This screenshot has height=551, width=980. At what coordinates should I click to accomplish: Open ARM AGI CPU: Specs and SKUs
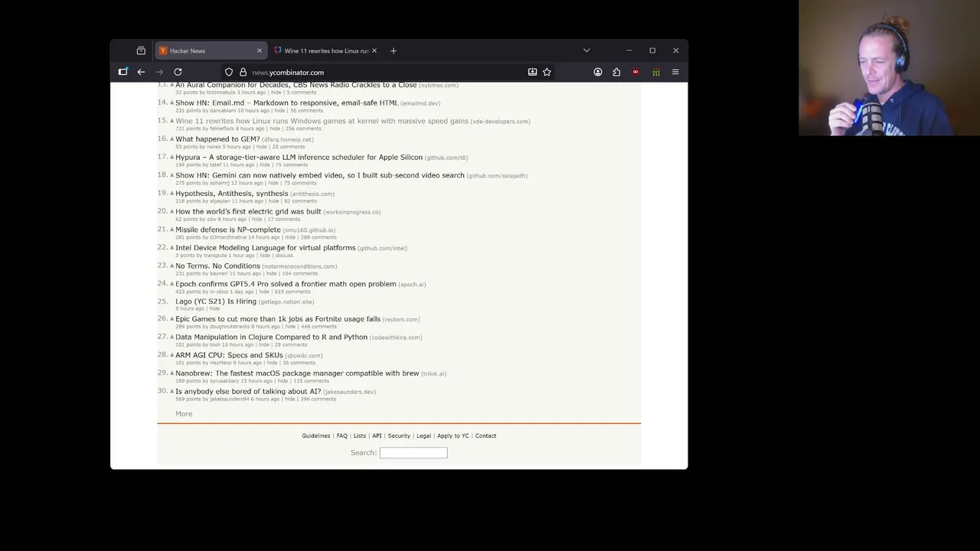pyautogui.click(x=229, y=355)
